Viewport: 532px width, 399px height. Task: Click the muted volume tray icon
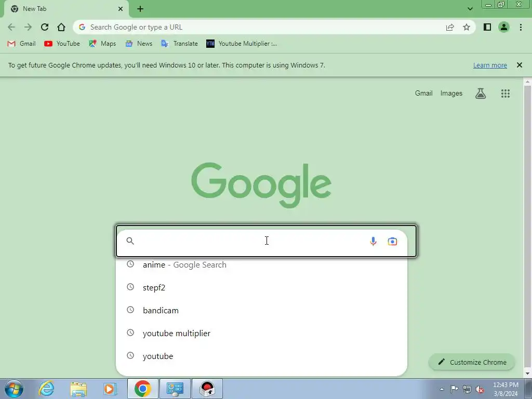coord(480,389)
